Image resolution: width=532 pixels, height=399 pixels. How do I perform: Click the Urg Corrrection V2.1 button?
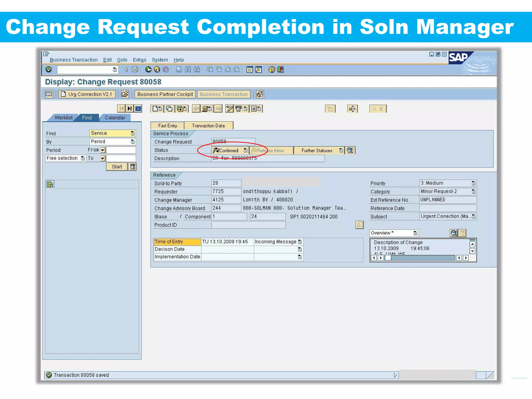87,94
